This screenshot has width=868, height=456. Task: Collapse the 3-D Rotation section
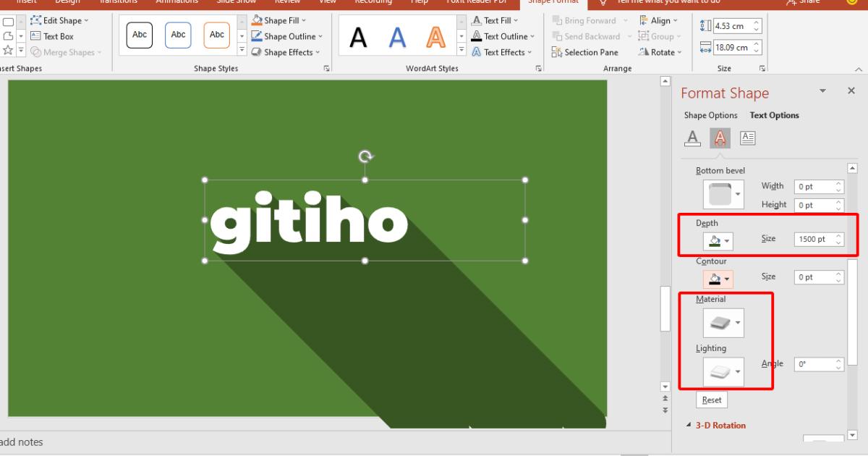point(688,426)
